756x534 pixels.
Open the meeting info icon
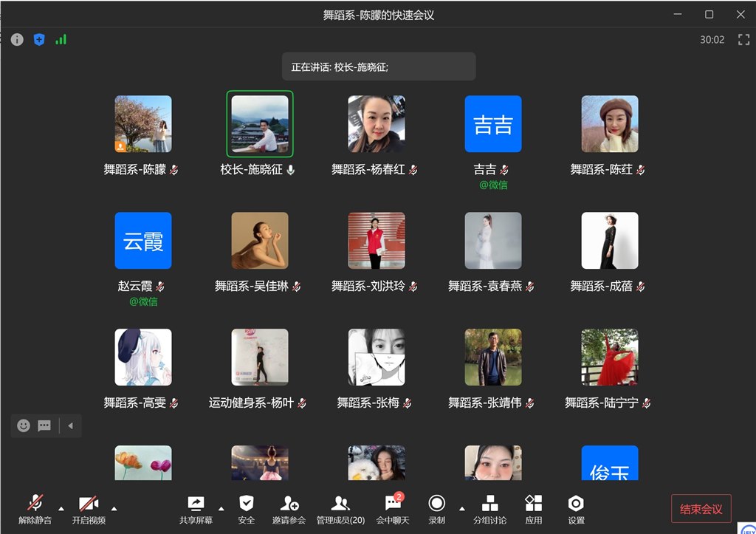point(17,40)
